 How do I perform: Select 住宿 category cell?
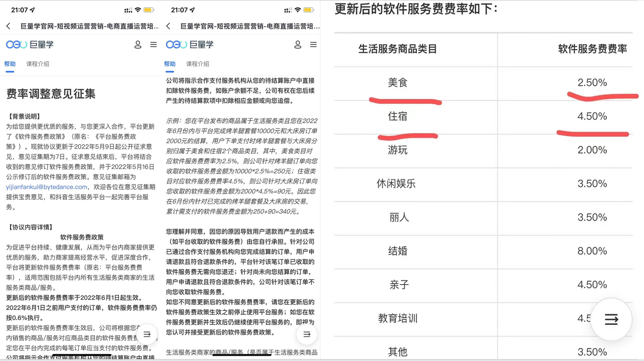[x=398, y=116]
